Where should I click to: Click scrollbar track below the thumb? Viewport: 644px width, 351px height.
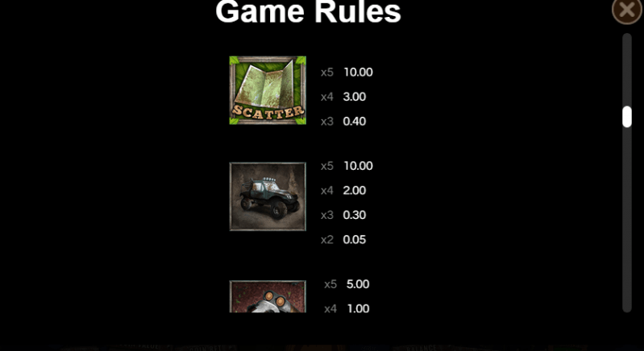click(x=627, y=219)
